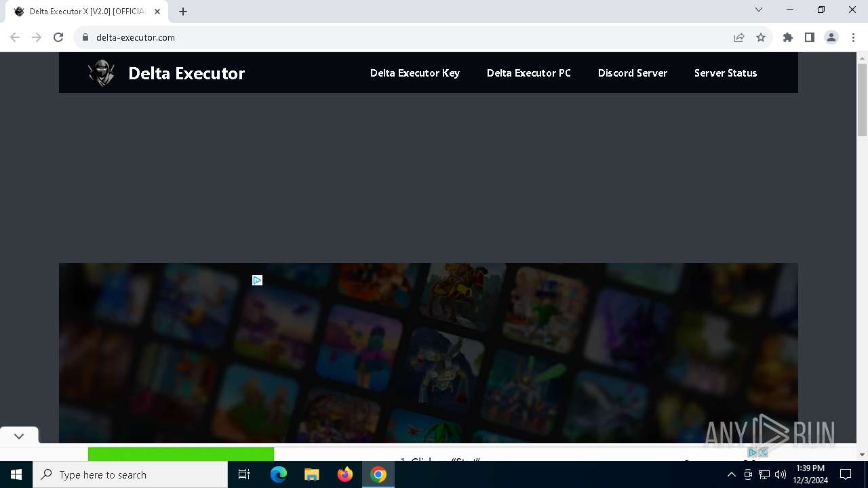
Task: Click the page vertical scrollbar thumb
Action: pos(863,100)
